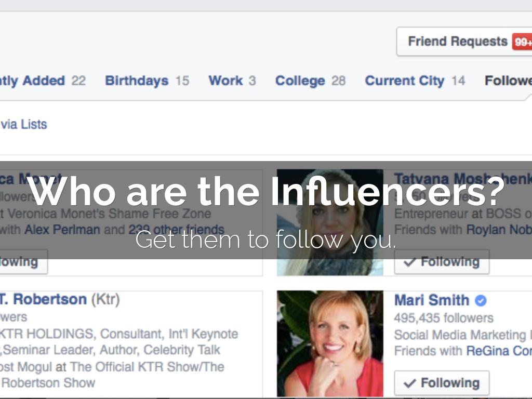Viewport: 532px width, 399px height.
Task: Open the Followers tab
Action: tap(508, 81)
